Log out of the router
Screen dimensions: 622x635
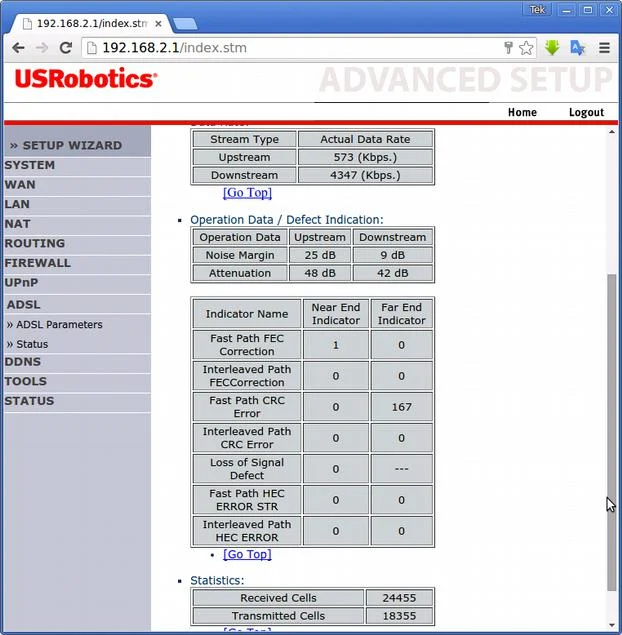click(x=586, y=112)
